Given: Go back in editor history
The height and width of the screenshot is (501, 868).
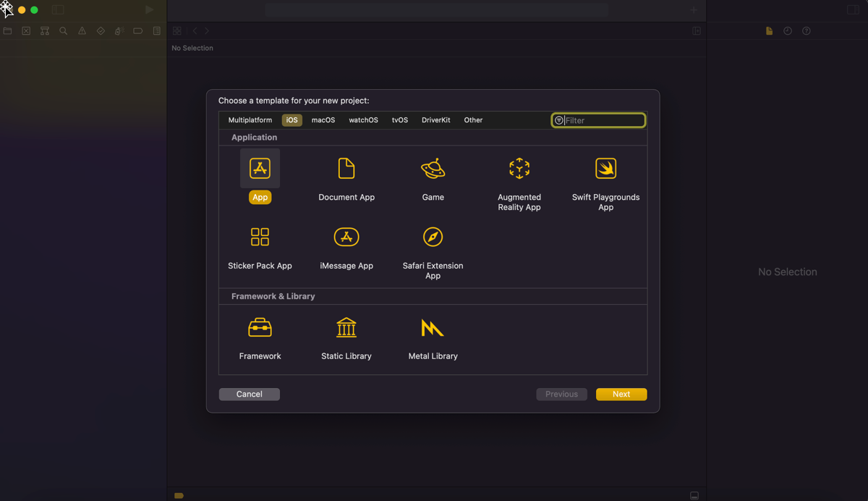Looking at the screenshot, I should pos(195,31).
